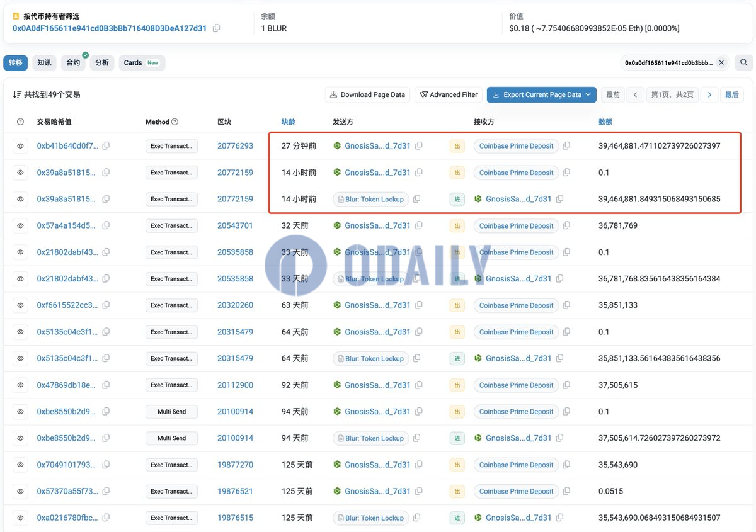This screenshot has width=756, height=532.
Task: Go to next page arrow
Action: tap(709, 94)
